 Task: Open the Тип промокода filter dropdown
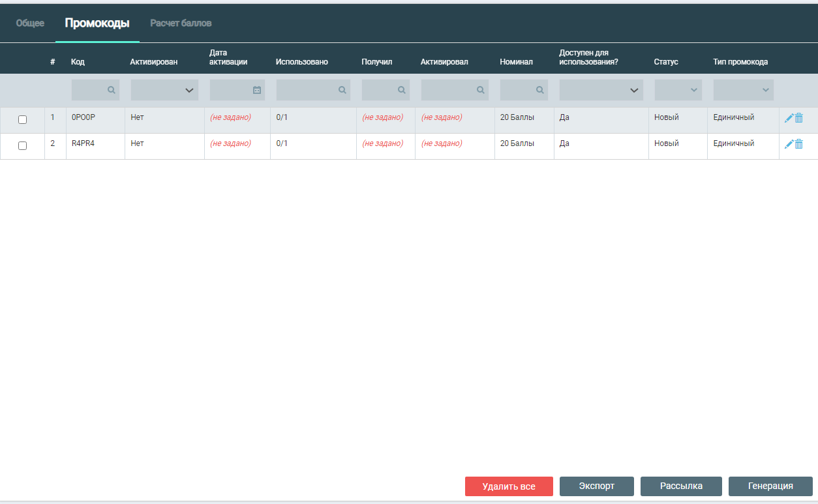(x=743, y=90)
